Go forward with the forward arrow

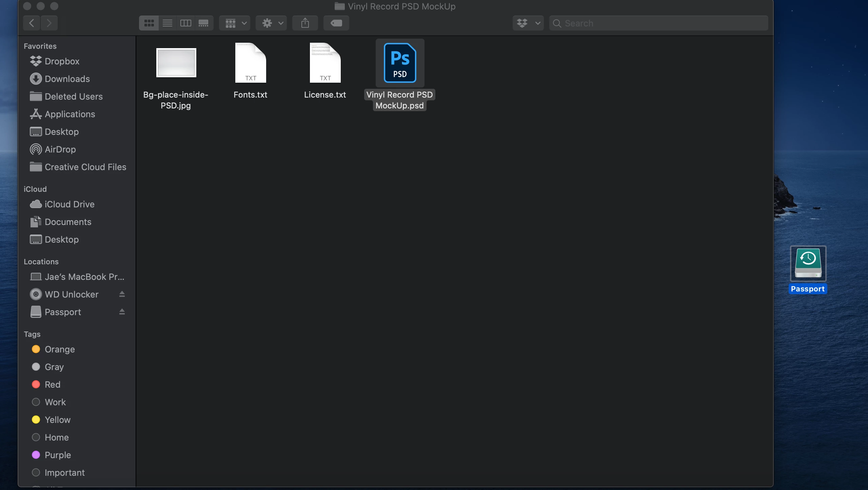pyautogui.click(x=49, y=23)
